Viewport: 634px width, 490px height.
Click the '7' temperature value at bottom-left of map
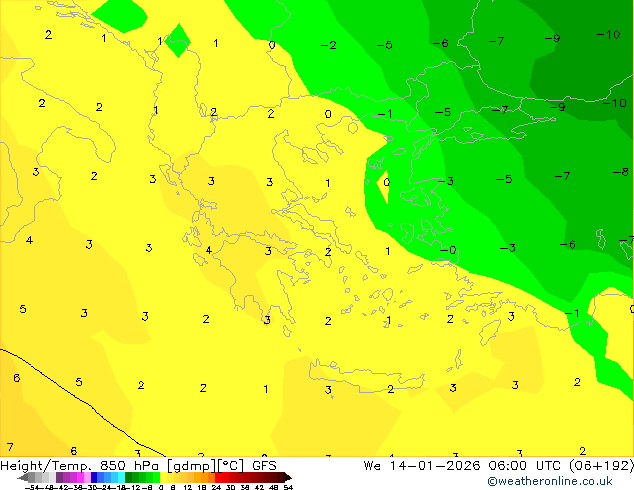(10, 447)
